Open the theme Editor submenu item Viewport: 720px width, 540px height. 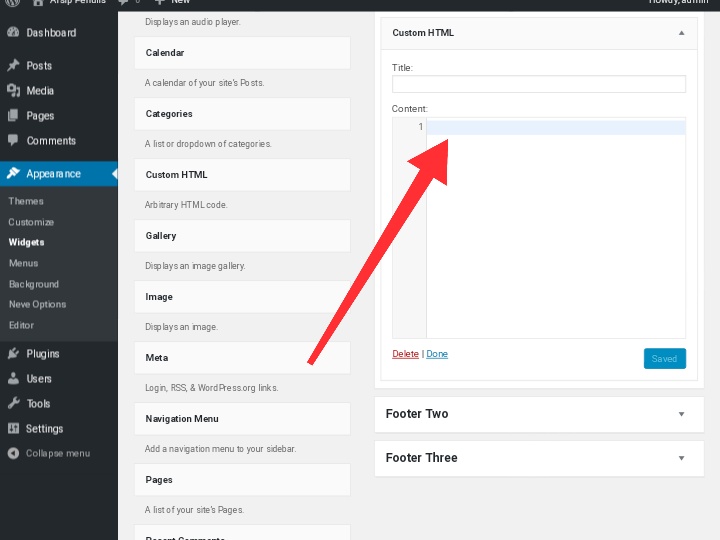pos(22,325)
